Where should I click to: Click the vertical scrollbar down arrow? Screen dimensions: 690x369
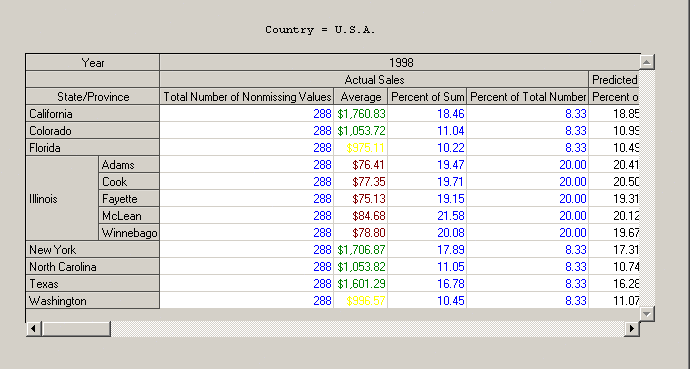coord(647,314)
